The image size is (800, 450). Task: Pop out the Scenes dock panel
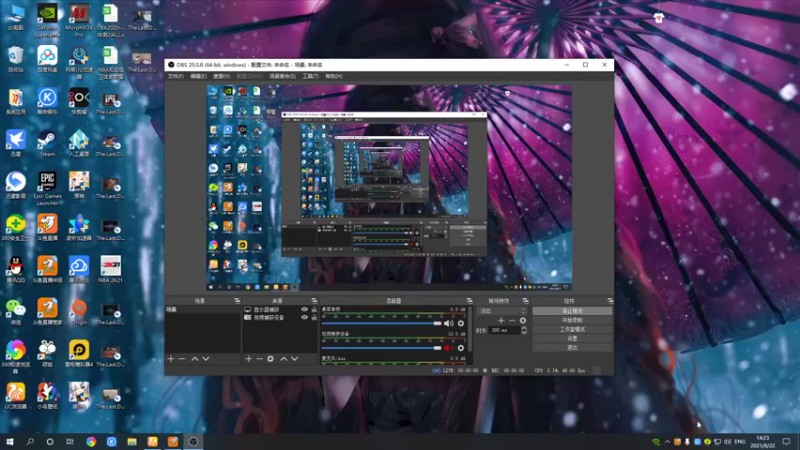pyautogui.click(x=237, y=301)
